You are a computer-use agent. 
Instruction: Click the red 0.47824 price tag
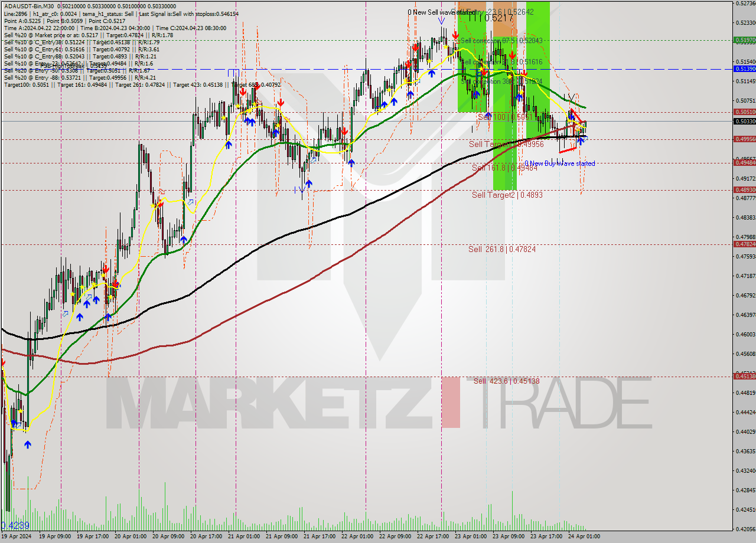pos(744,244)
